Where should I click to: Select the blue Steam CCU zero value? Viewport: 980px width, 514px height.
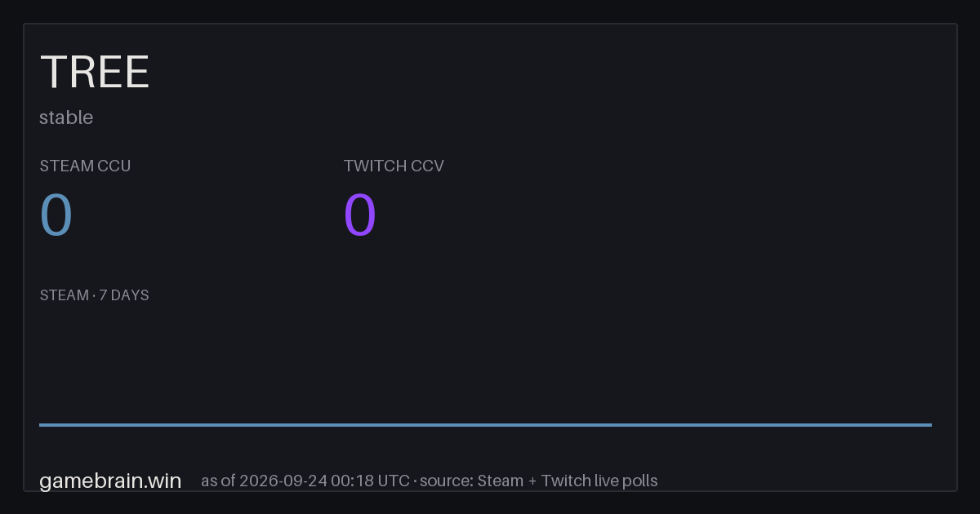pyautogui.click(x=56, y=215)
